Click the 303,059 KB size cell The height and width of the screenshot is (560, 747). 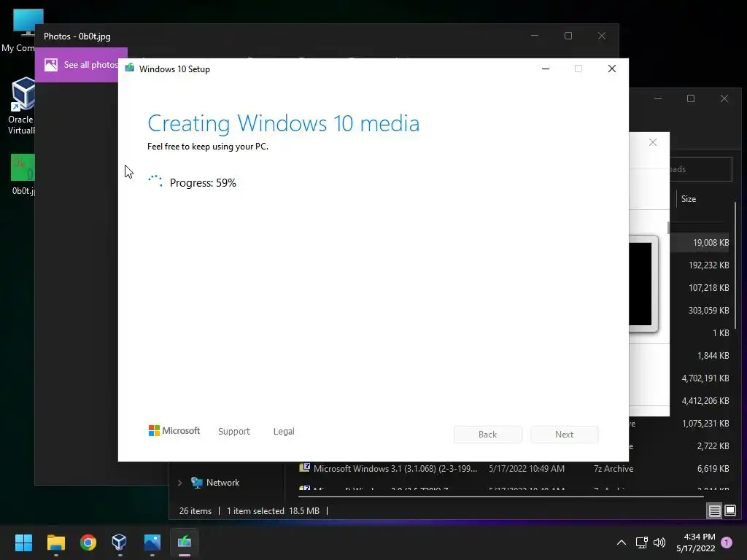click(x=709, y=311)
